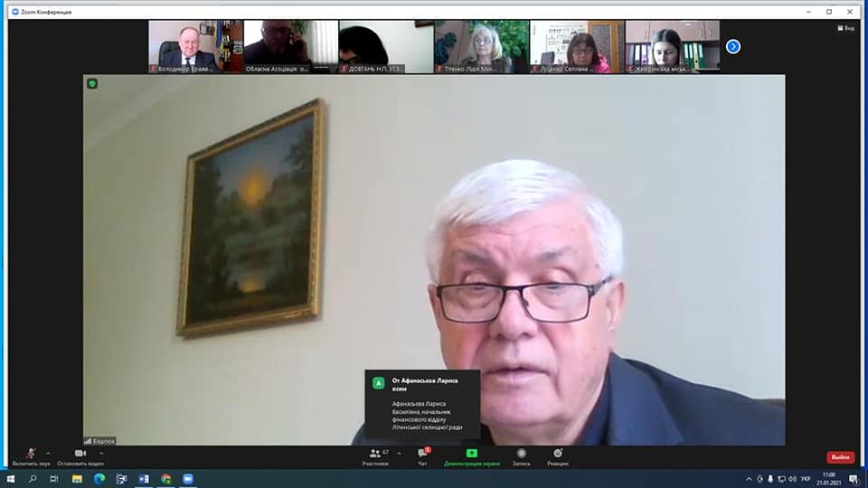Open Реакции reactions menu
Screen dimensions: 868x488
557,456
